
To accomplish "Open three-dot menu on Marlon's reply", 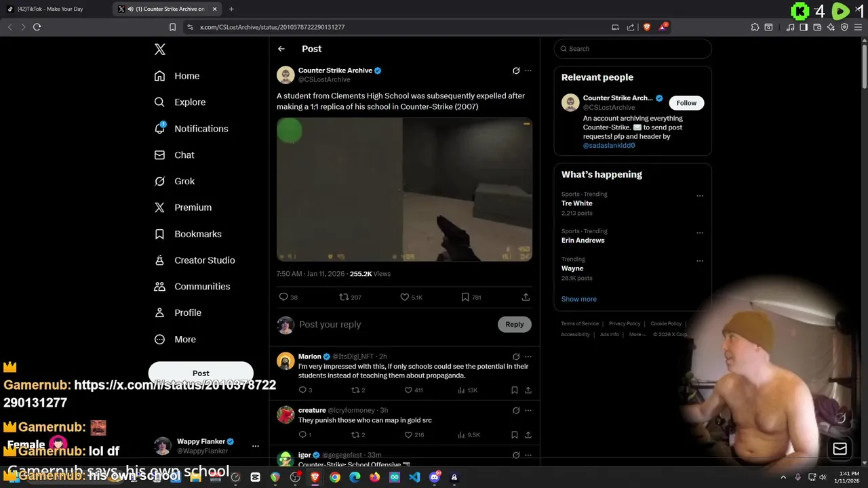I will point(528,357).
